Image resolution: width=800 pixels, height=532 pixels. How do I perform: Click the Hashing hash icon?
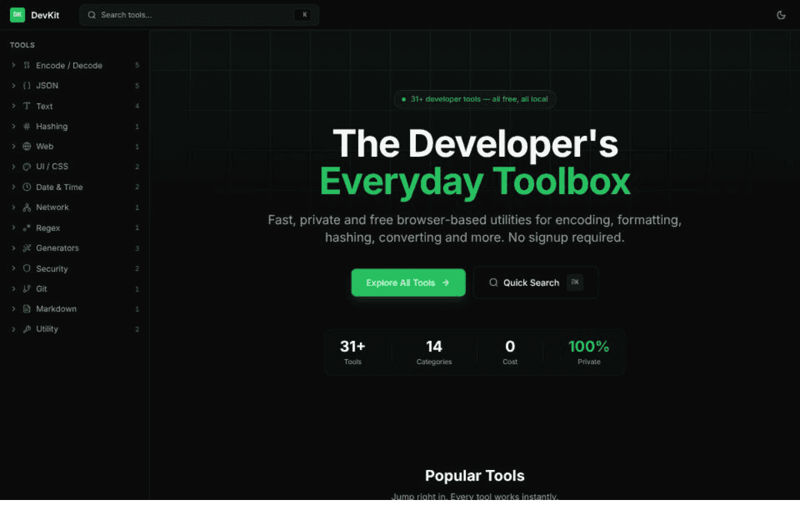(x=27, y=126)
